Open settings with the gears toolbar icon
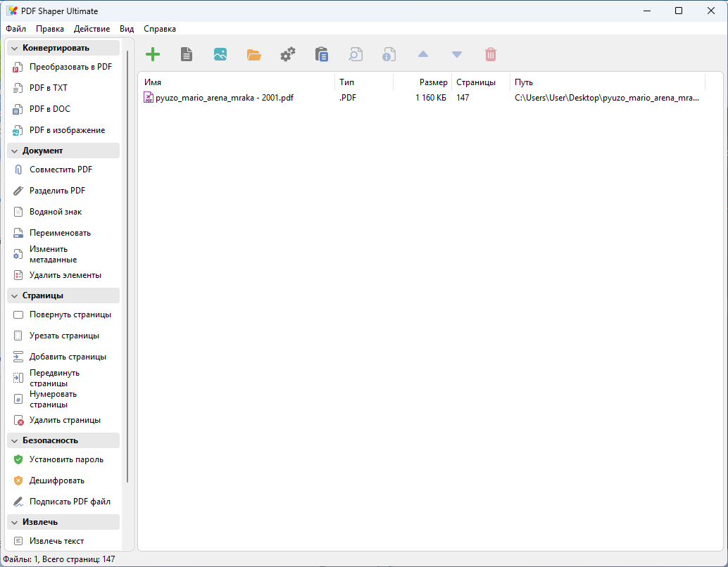 pos(287,54)
